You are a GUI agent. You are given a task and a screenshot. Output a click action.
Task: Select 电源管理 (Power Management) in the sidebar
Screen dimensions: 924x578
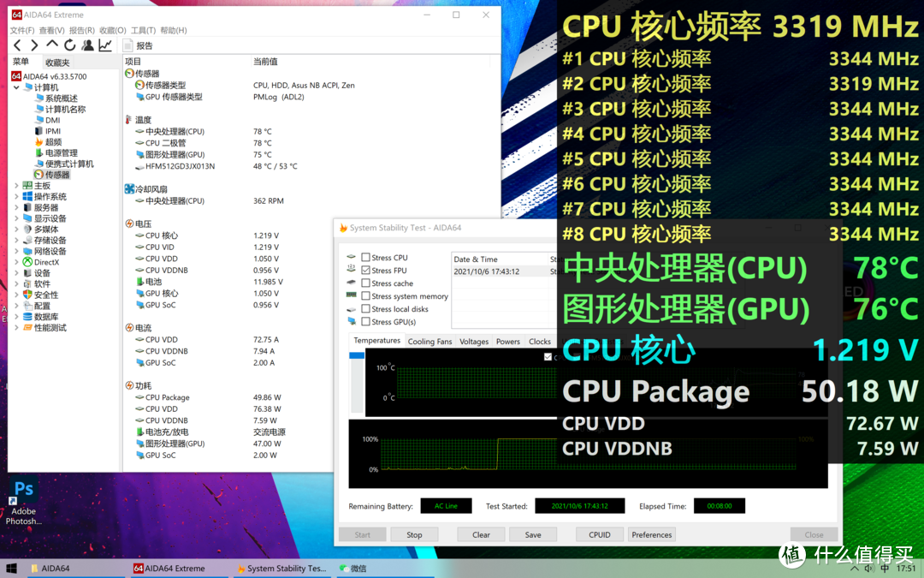(62, 151)
